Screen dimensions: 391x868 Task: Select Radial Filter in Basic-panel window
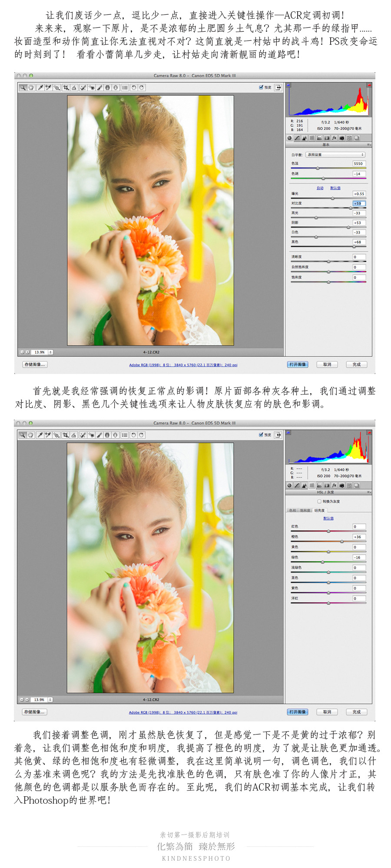[x=116, y=87]
